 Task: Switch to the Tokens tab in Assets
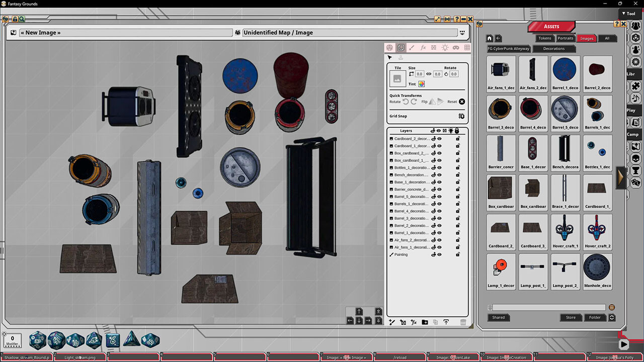click(544, 38)
